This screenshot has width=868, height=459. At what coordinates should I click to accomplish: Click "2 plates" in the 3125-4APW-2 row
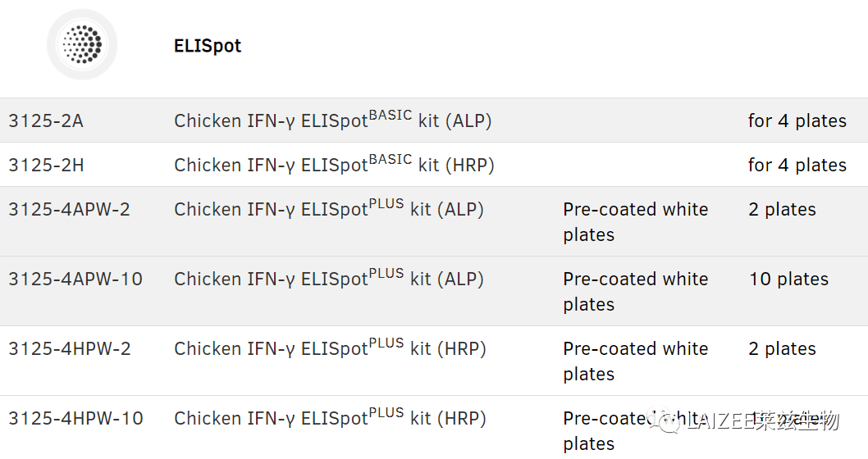[x=782, y=210]
